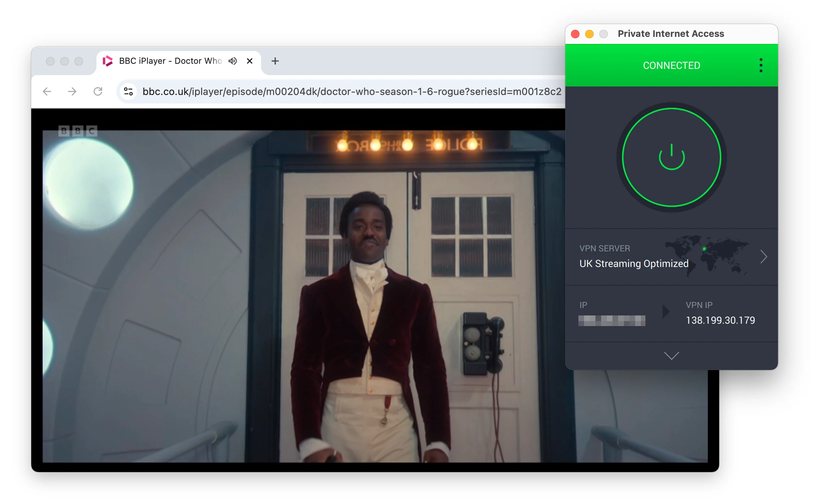This screenshot has height=504, width=827.
Task: Click the world map server location dot
Action: [704, 249]
